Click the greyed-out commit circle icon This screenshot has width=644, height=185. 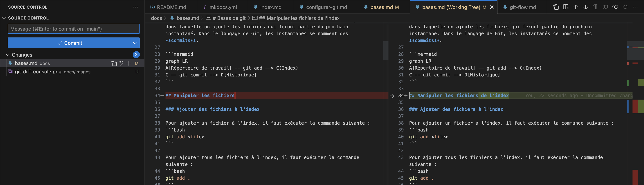(625, 7)
